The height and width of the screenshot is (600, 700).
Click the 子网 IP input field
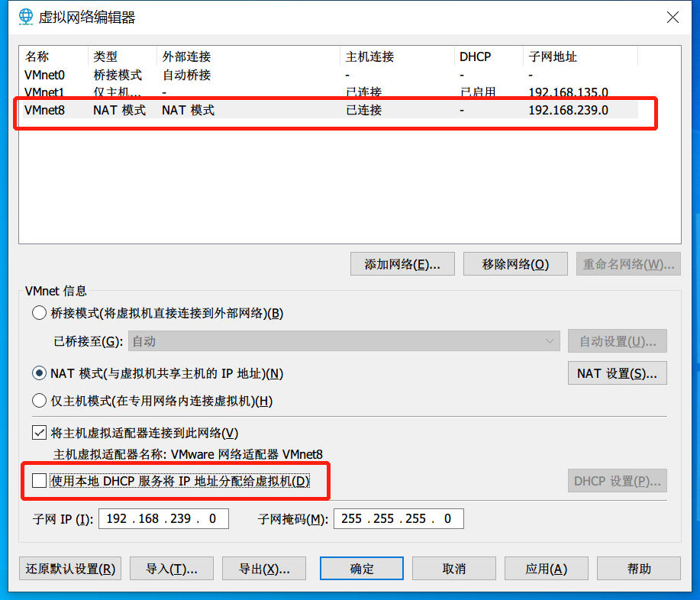tap(163, 518)
